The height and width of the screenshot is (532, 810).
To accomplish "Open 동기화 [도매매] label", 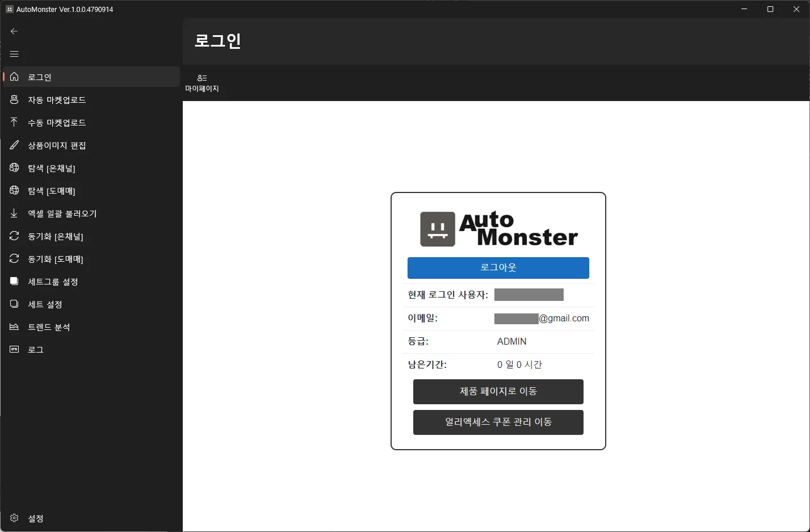I will click(x=56, y=259).
